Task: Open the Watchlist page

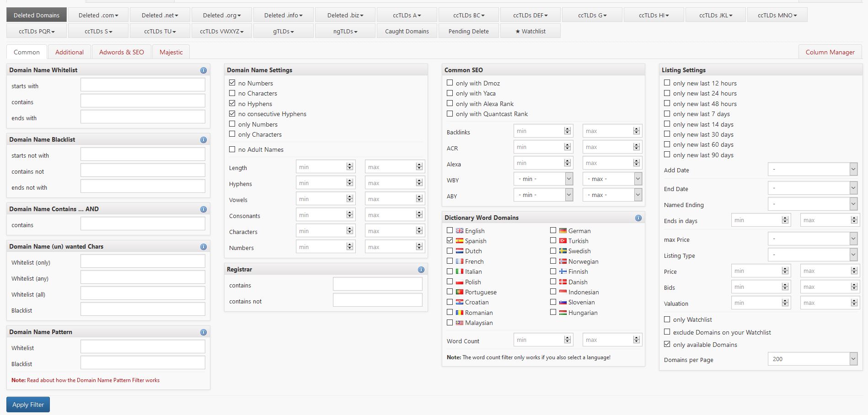Action: tap(530, 31)
